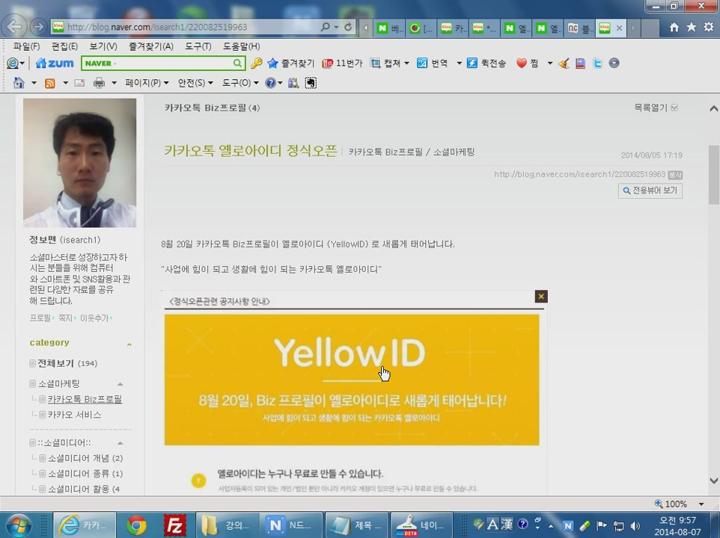Click the broom cleanup icon in toolbar
Viewport: 720px width, 538px height.
(564, 63)
